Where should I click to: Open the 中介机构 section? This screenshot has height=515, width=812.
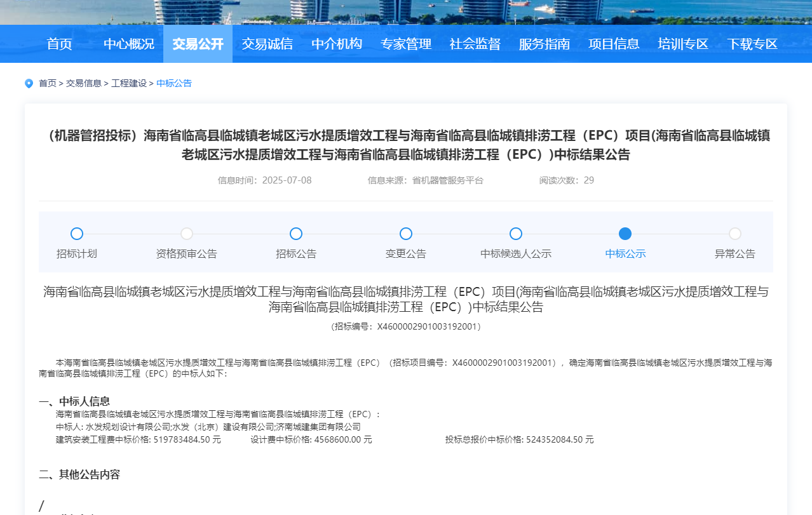click(336, 44)
